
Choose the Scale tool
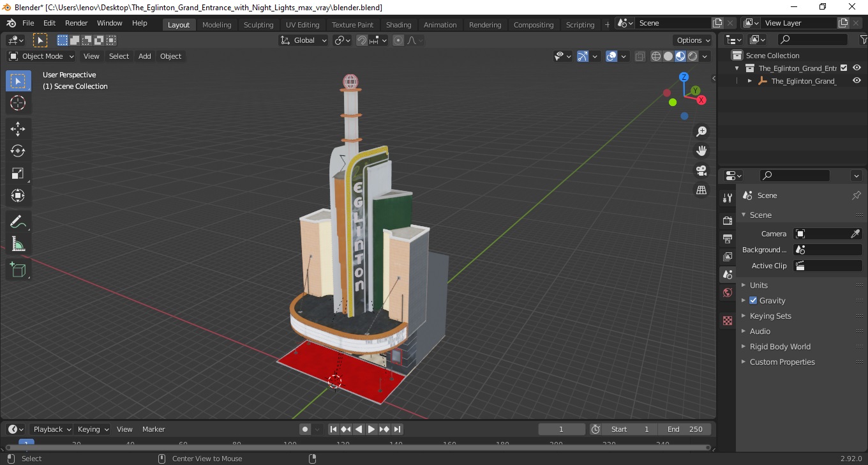pyautogui.click(x=18, y=173)
